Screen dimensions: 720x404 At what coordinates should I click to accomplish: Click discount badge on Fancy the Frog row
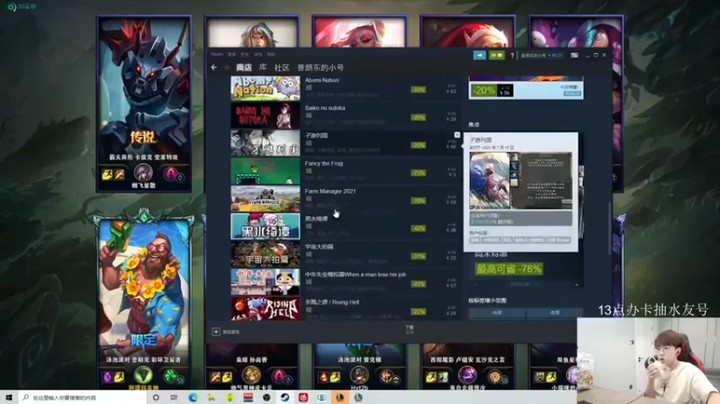point(418,173)
